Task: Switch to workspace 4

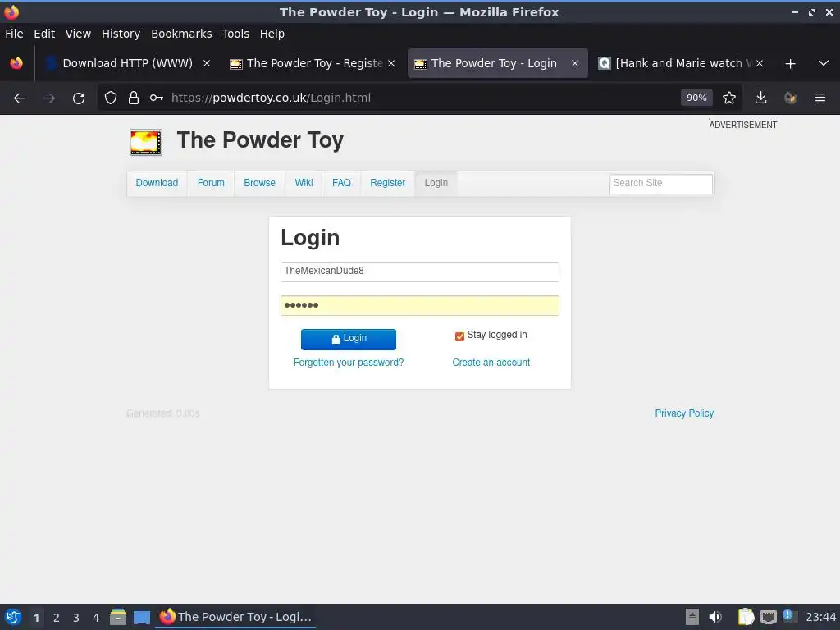Action: [x=96, y=618]
